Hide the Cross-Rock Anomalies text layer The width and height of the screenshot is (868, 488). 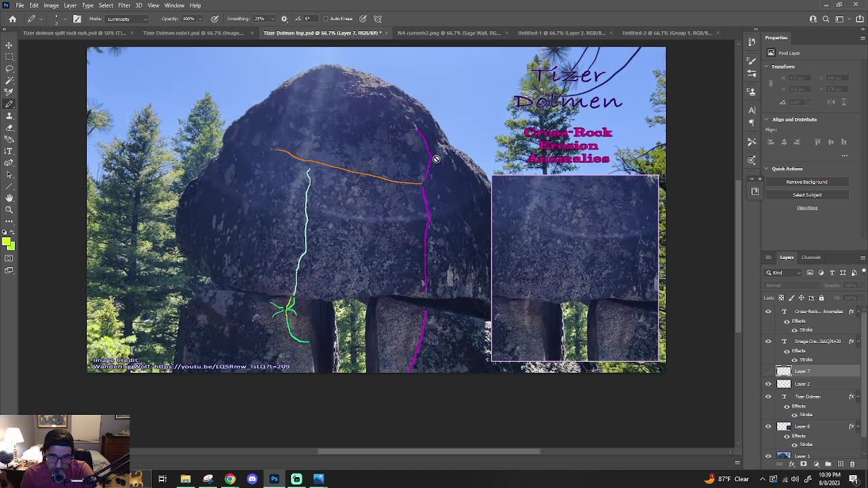point(768,312)
